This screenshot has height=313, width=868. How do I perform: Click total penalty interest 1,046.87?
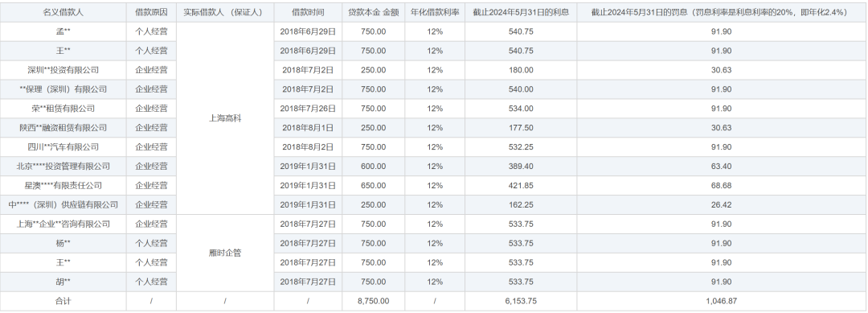[x=721, y=301]
